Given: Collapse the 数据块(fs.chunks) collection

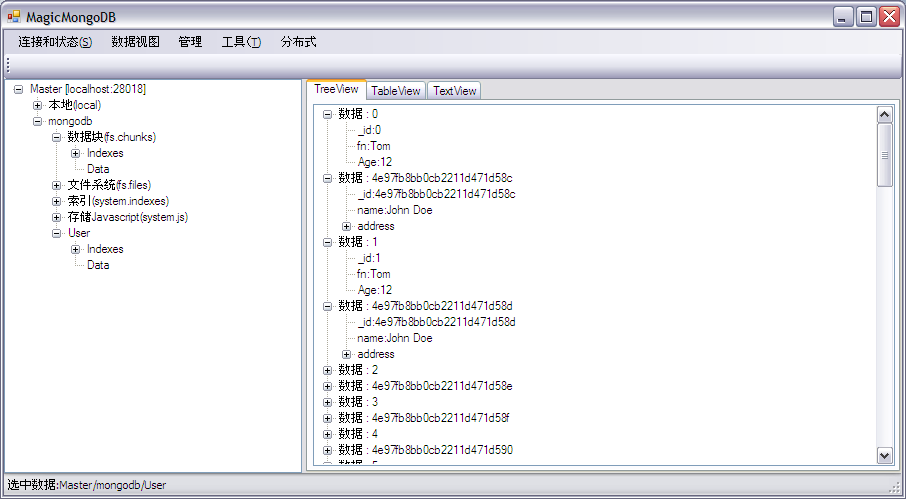Looking at the screenshot, I should 56,137.
